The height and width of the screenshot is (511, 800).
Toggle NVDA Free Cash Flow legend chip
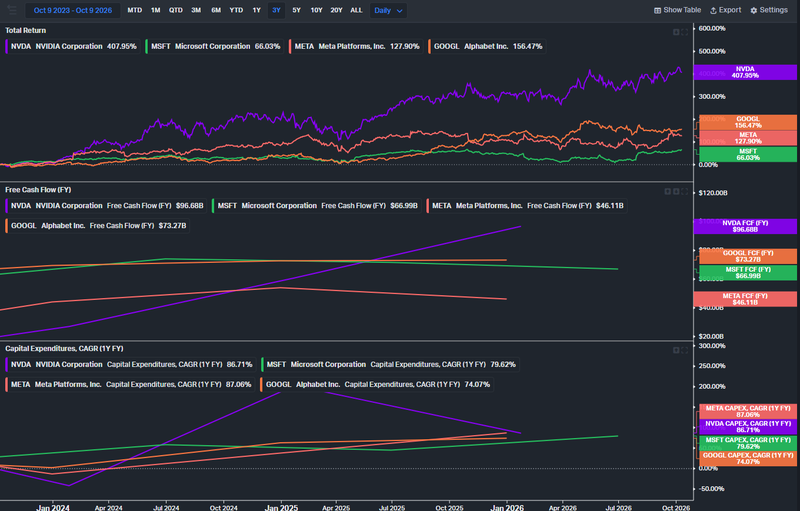coord(106,206)
